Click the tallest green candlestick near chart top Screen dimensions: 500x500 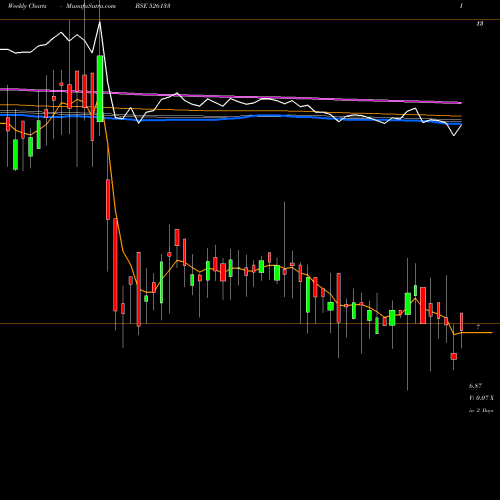100,89
